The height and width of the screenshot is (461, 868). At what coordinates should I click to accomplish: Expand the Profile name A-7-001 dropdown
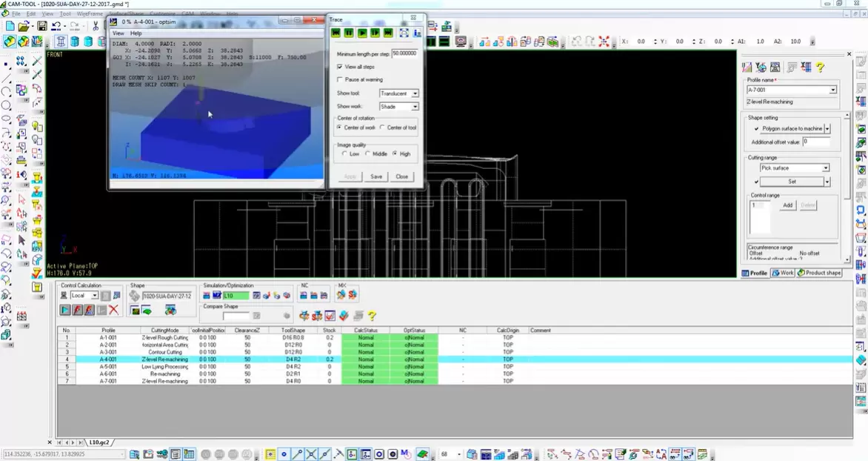tap(832, 90)
